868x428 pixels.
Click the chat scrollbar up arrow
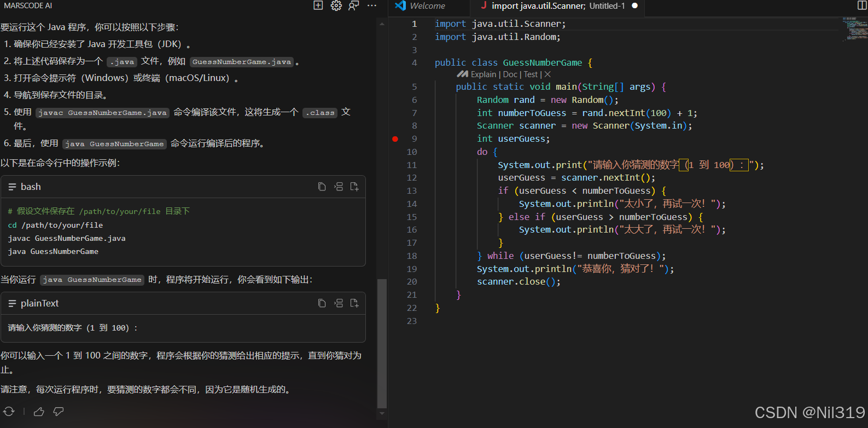382,24
